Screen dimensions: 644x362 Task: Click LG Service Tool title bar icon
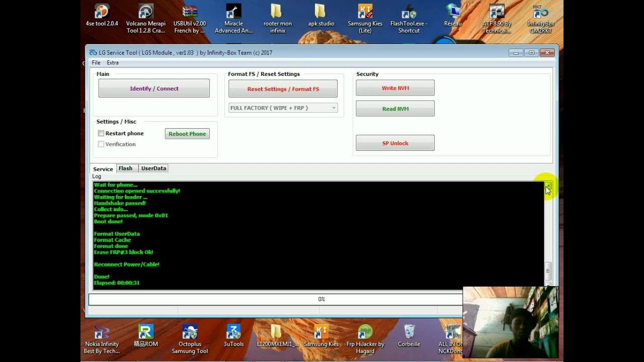[93, 52]
